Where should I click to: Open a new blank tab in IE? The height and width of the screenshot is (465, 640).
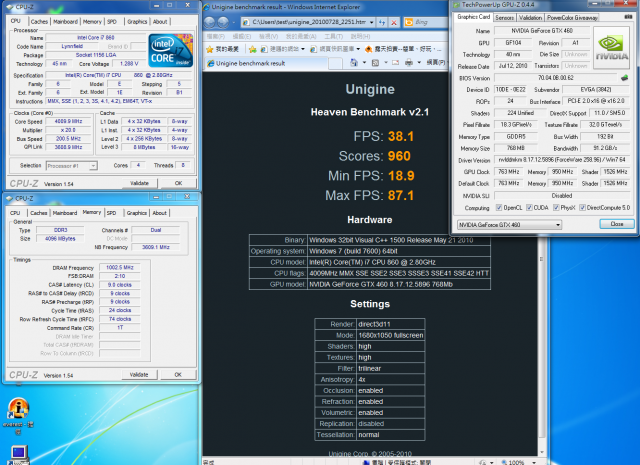335,63
